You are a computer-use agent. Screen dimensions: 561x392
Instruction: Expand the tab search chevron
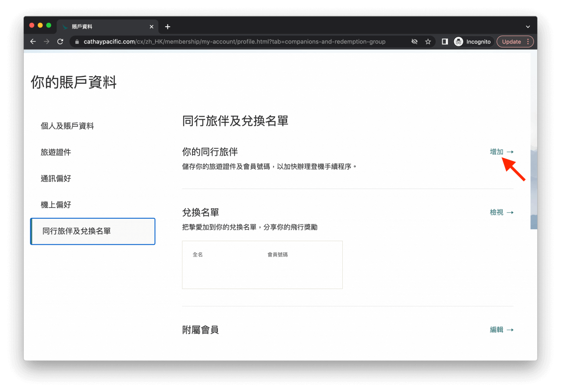528,27
